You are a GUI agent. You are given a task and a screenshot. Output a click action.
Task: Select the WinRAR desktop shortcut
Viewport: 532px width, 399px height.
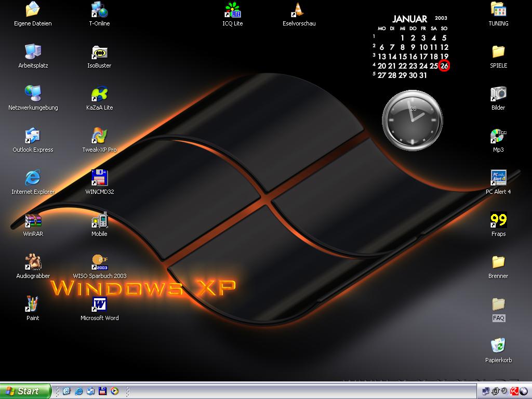click(x=33, y=221)
